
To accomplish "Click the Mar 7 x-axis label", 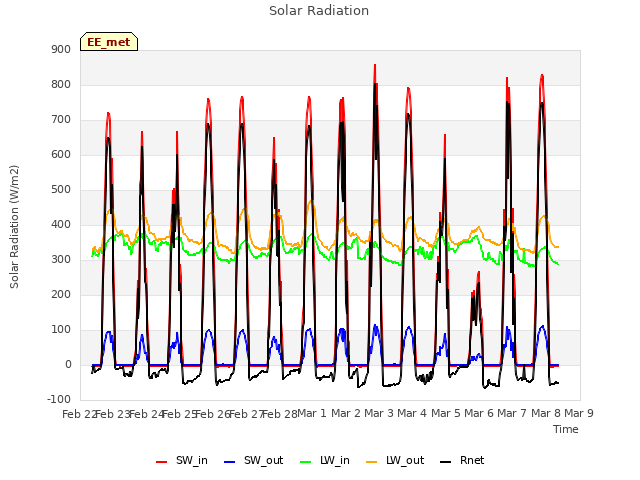I will click(512, 413).
